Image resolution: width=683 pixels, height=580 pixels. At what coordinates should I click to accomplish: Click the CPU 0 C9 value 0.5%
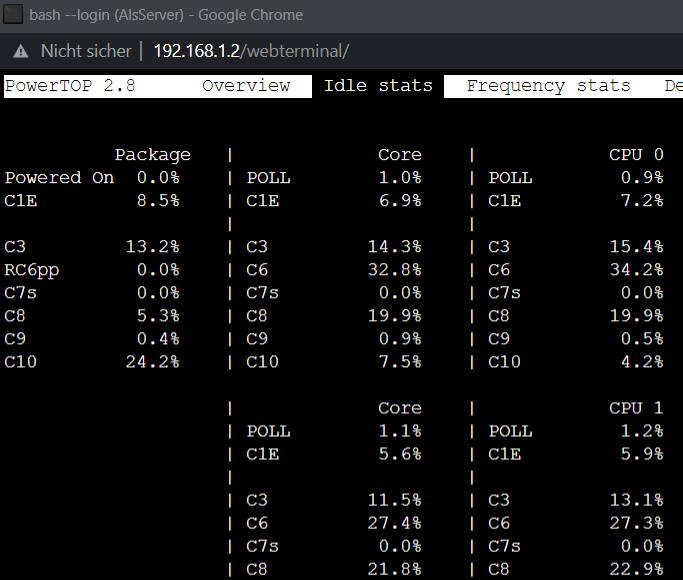coord(642,339)
